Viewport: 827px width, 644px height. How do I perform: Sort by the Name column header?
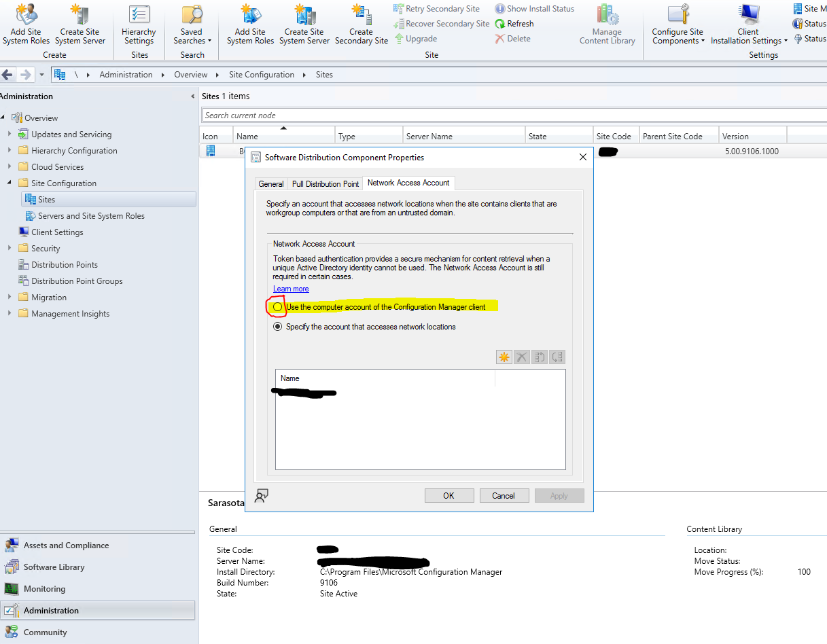(x=284, y=136)
